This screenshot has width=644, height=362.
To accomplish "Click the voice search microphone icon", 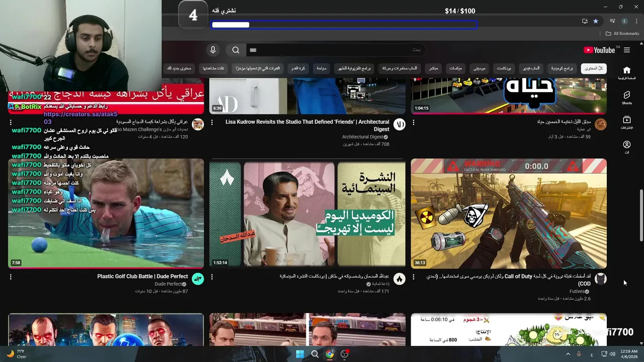I will point(213,50).
